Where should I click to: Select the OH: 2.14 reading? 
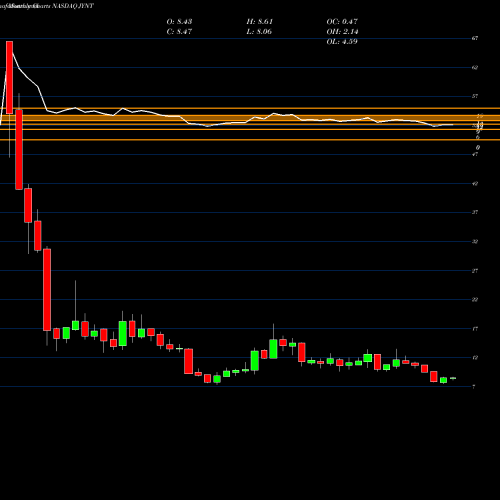pos(342,32)
